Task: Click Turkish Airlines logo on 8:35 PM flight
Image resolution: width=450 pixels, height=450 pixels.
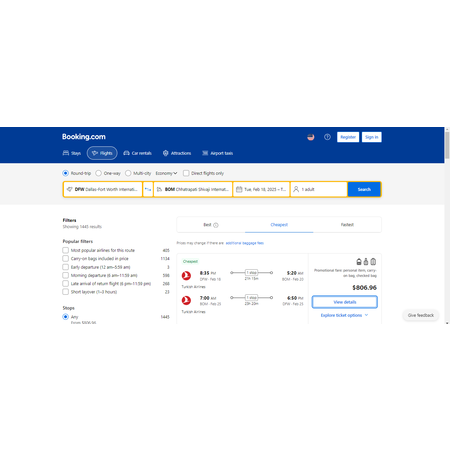Action: coord(186,276)
